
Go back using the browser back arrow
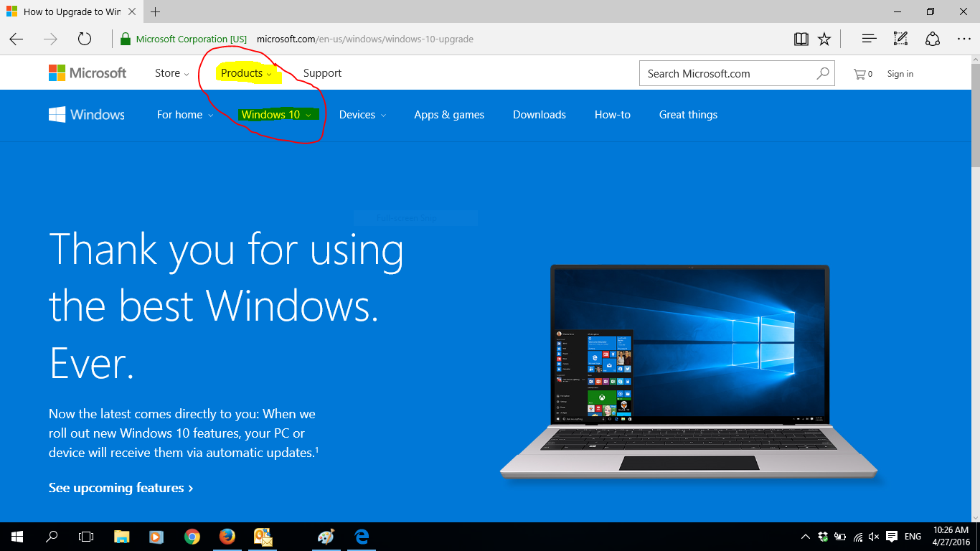(x=16, y=39)
